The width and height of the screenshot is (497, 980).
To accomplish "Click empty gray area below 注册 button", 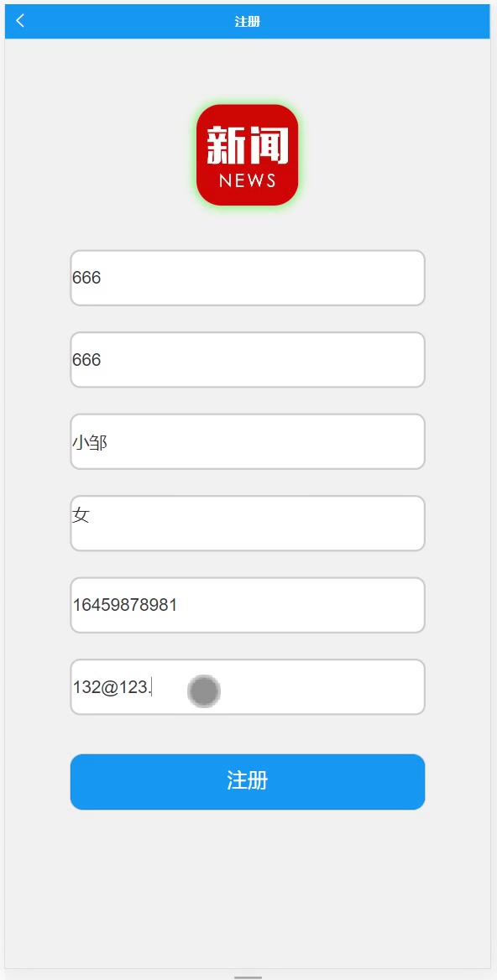I will click(248, 888).
